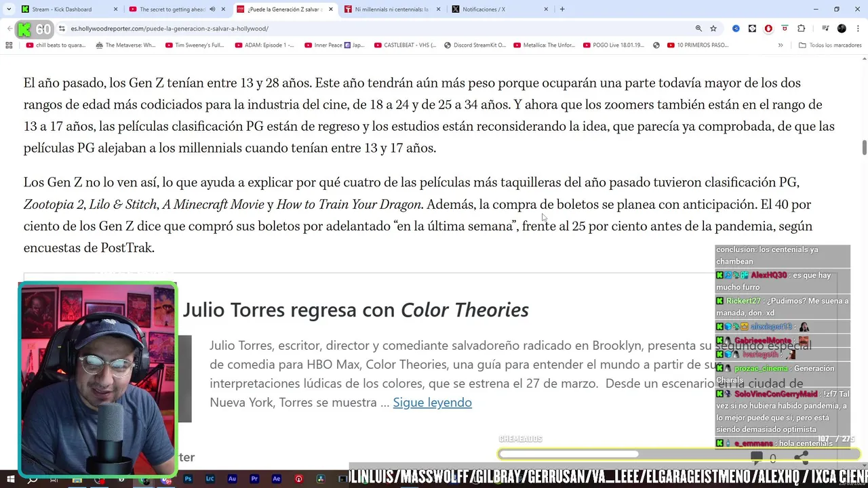Click prozac_cinema's username in chat
The width and height of the screenshot is (868, 488).
click(x=761, y=369)
